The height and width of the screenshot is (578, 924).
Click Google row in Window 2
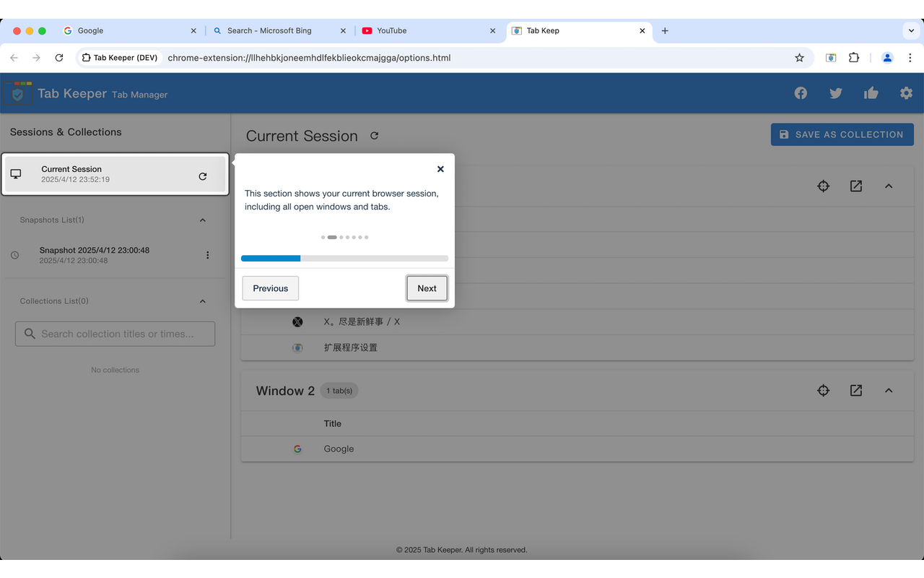click(577, 449)
